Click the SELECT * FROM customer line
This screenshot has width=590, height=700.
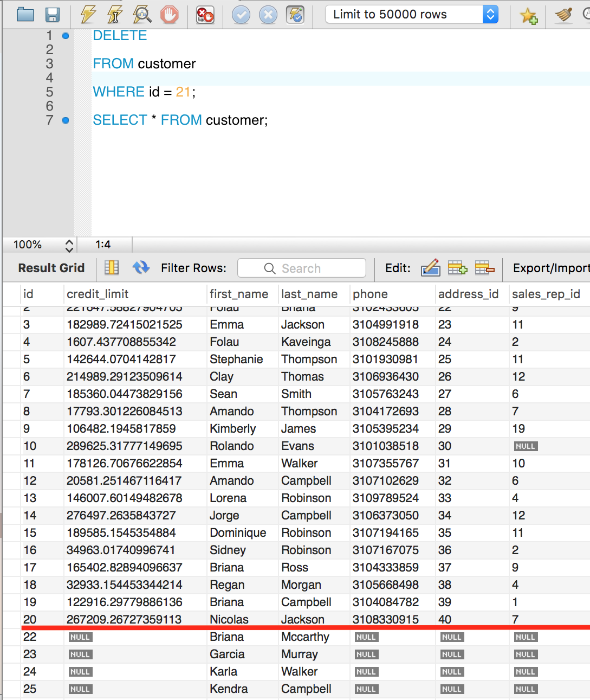click(180, 120)
